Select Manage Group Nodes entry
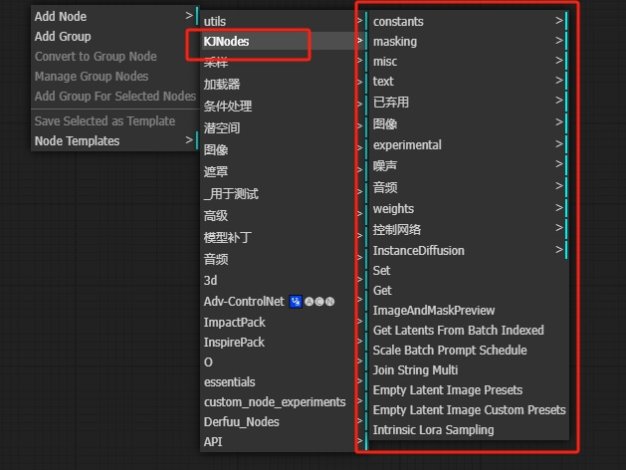Image resolution: width=626 pixels, height=470 pixels. pyautogui.click(x=115, y=76)
